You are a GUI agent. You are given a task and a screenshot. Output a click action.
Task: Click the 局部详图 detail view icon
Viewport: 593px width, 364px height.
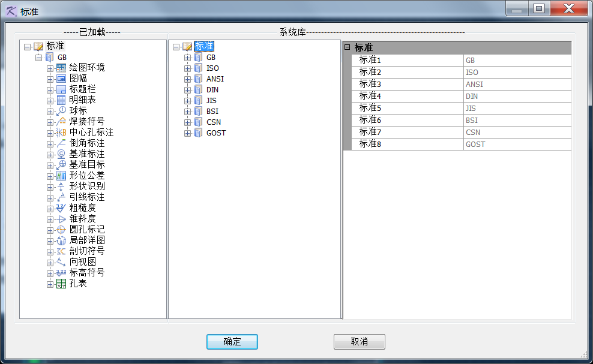[x=61, y=240]
